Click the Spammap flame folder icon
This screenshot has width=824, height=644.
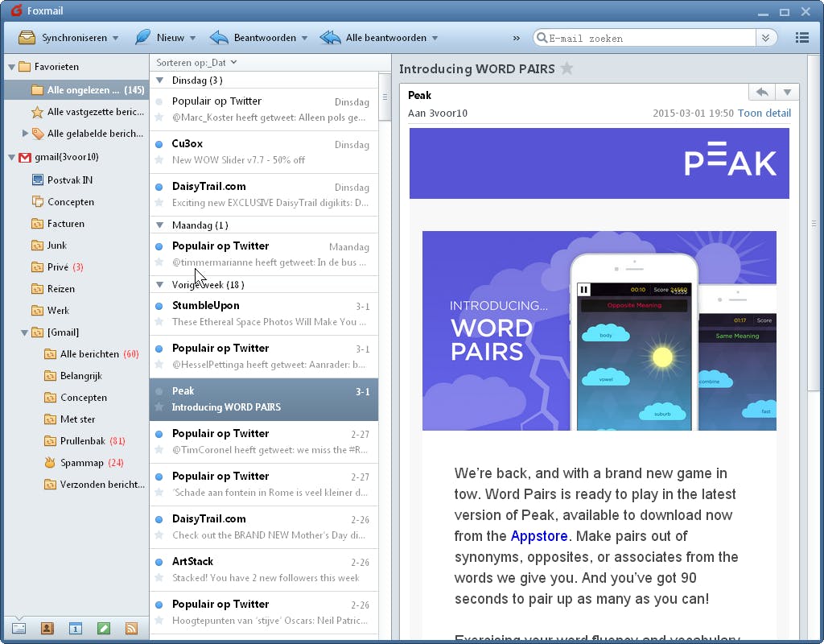pos(50,463)
